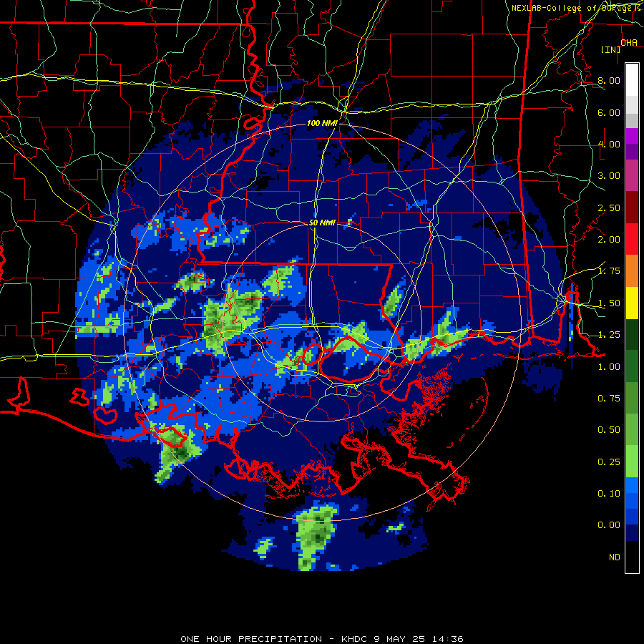The image size is (644, 644).
Task: Click the OHA product code label
Action: tap(629, 43)
